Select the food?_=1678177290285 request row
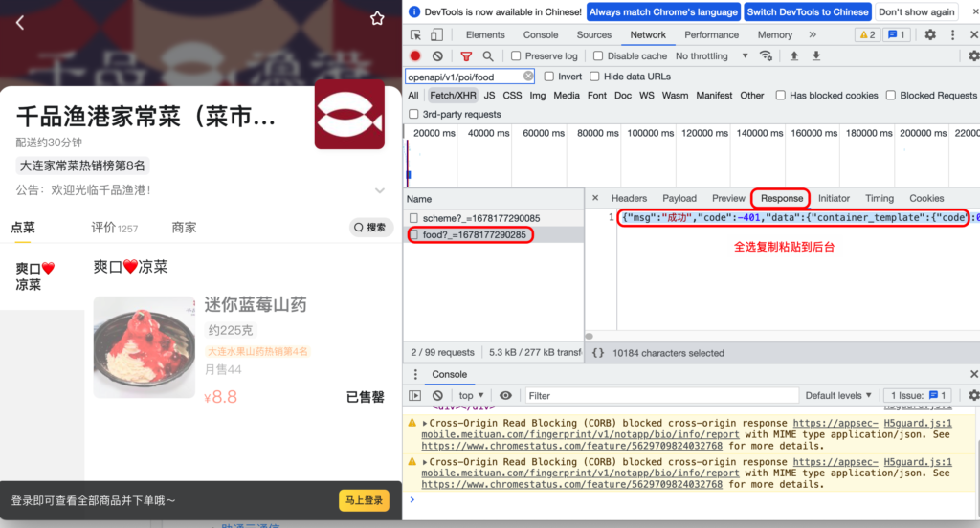Image resolution: width=980 pixels, height=528 pixels. pos(474,234)
